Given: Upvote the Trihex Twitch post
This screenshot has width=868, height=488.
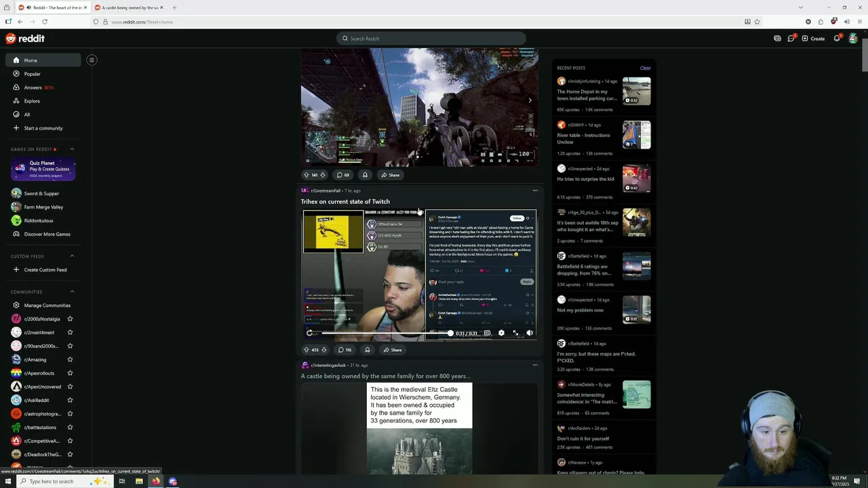Looking at the screenshot, I should (x=306, y=350).
